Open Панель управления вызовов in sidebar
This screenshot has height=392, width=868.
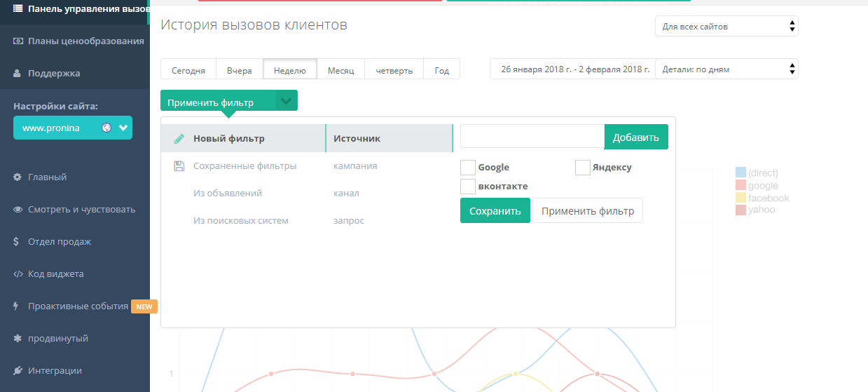coord(75,8)
